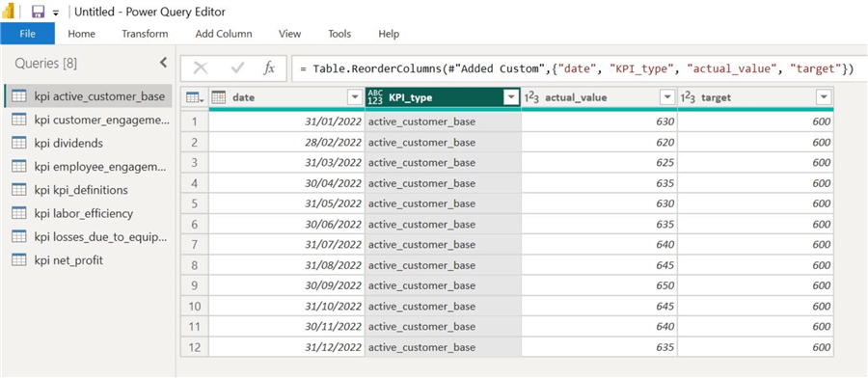Open the actual_value column filter dropdown
The image size is (868, 378).
point(667,98)
